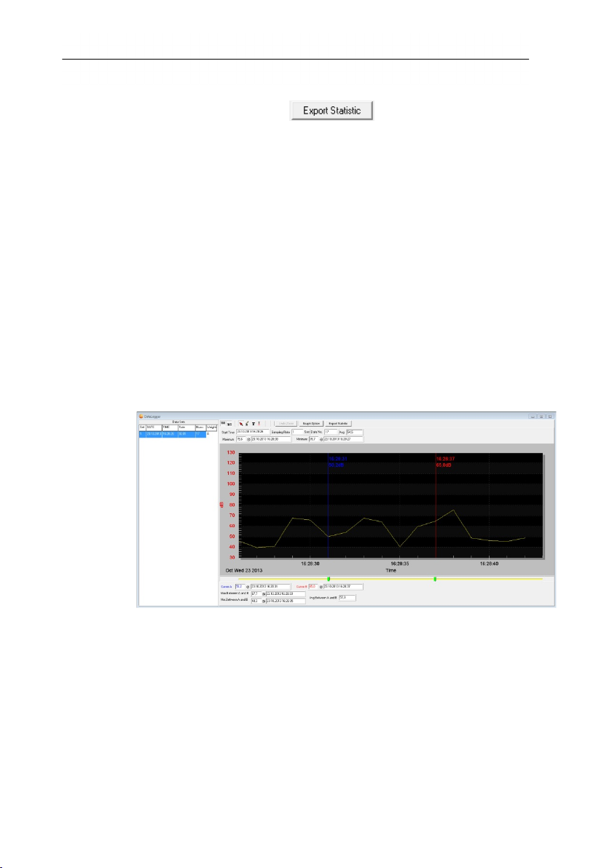612x868 pixels.
Task: Click the Rate column header
Action: [187, 428]
